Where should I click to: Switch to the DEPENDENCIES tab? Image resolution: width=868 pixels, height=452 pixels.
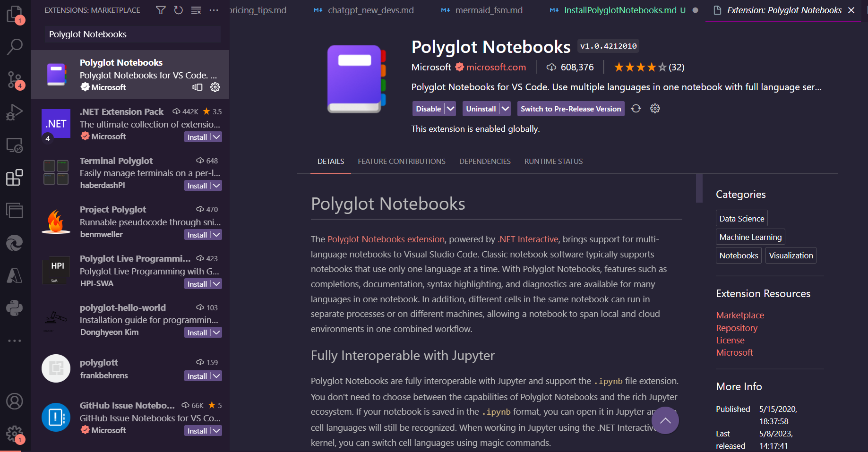485,162
